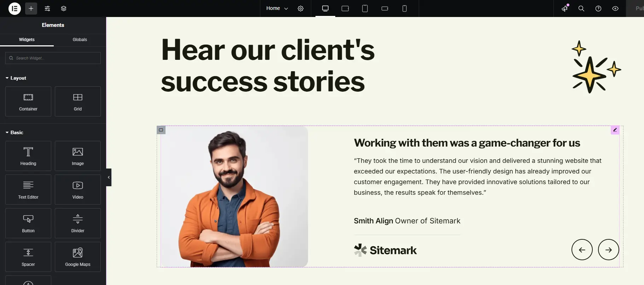This screenshot has height=285, width=644.
Task: Select the Widgets tab
Action: [x=27, y=40]
